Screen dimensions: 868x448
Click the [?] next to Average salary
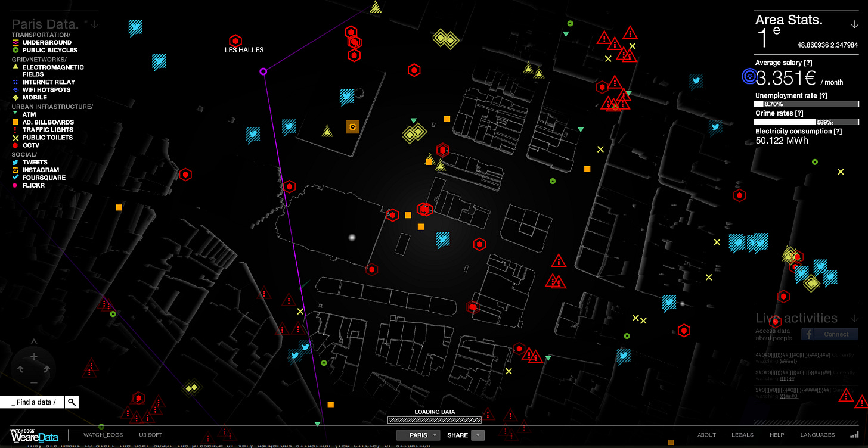tap(808, 63)
